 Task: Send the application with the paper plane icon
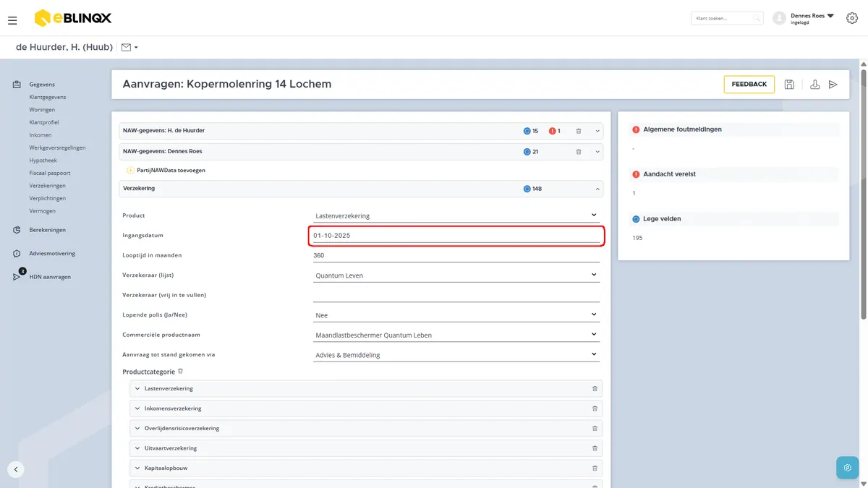pyautogui.click(x=833, y=85)
